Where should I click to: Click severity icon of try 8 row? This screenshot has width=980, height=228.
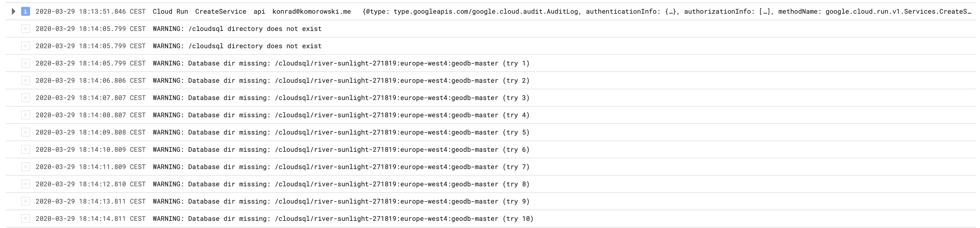tap(26, 184)
